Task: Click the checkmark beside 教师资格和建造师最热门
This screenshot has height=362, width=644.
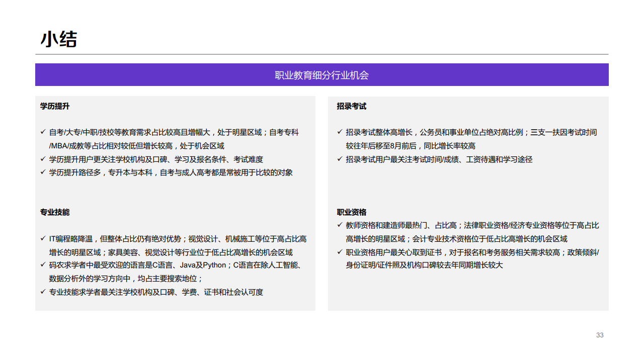Action: [x=339, y=225]
